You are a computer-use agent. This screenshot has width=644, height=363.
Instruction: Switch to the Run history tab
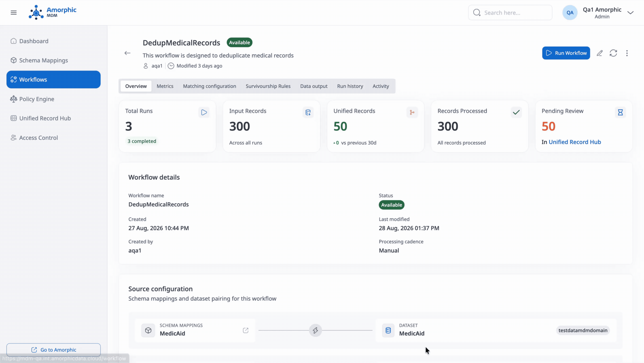[350, 86]
